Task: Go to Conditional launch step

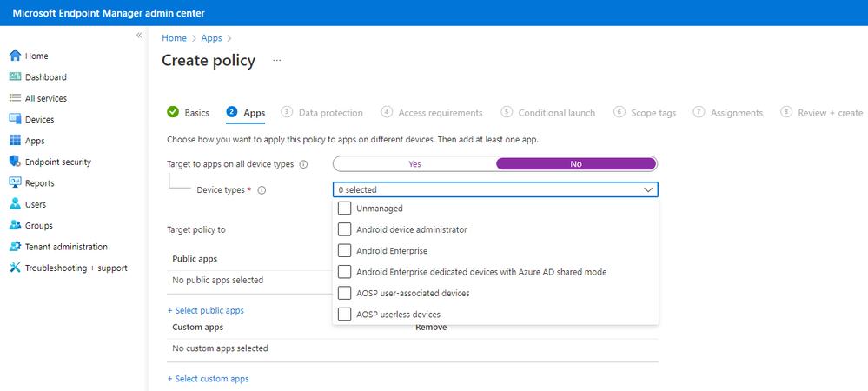Action: [x=548, y=112]
